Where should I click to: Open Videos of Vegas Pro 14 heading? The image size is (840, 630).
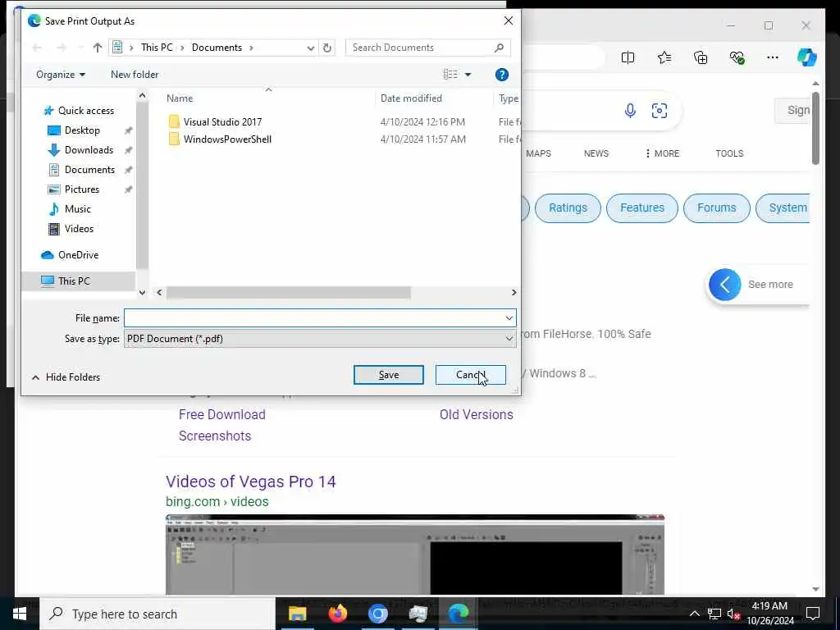251,482
